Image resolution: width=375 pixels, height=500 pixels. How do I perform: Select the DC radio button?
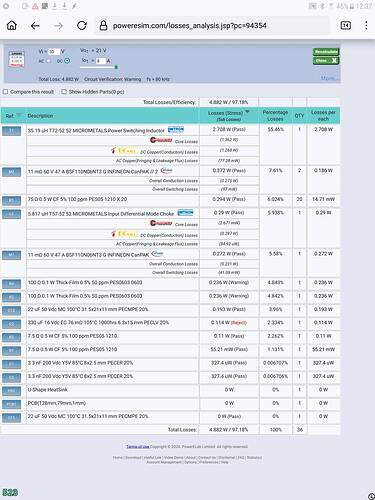click(67, 61)
